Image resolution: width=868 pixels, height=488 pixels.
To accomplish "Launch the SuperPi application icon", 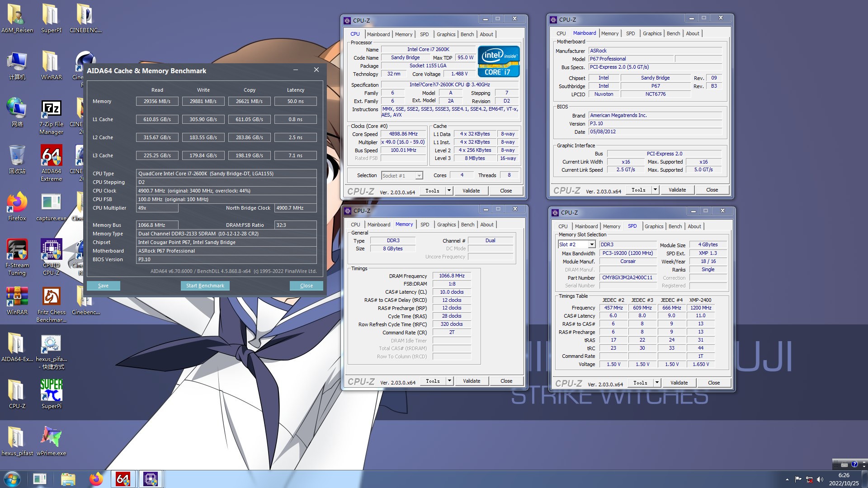I will pos(51,394).
